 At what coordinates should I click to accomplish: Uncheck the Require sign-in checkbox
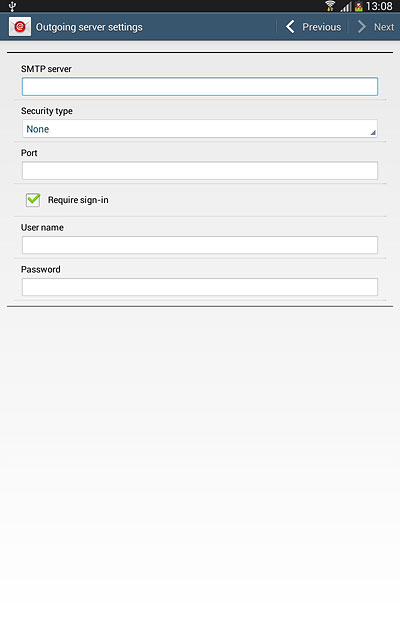[x=33, y=200]
